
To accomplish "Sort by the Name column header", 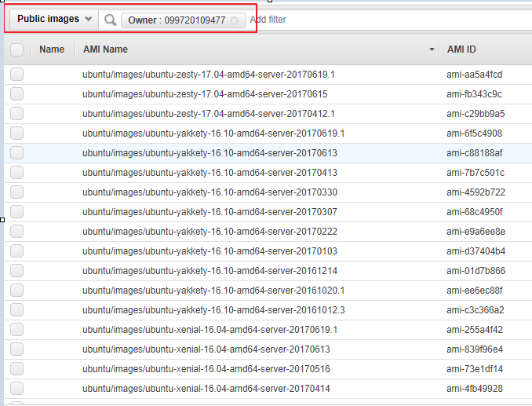I will click(52, 49).
